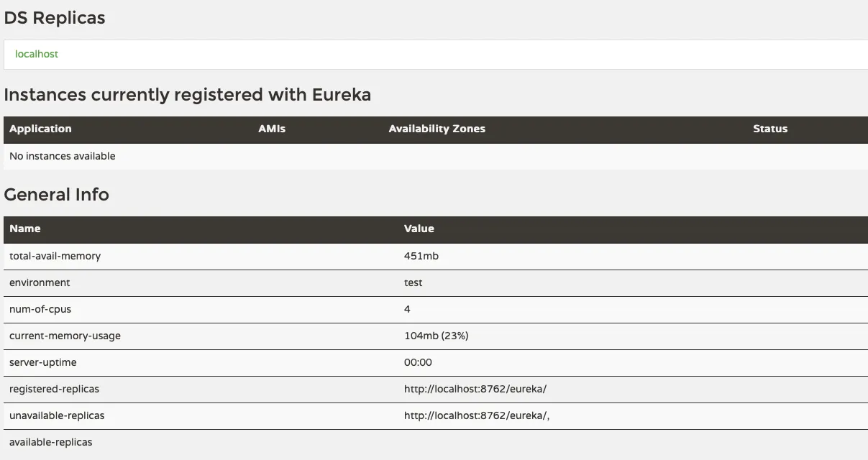Click the total-avail-memory row label
This screenshot has height=460, width=868.
[x=55, y=256]
